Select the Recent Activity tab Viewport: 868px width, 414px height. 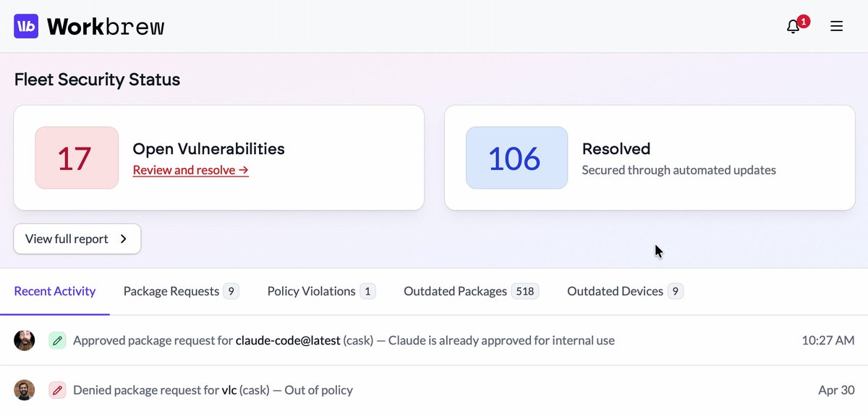point(55,291)
